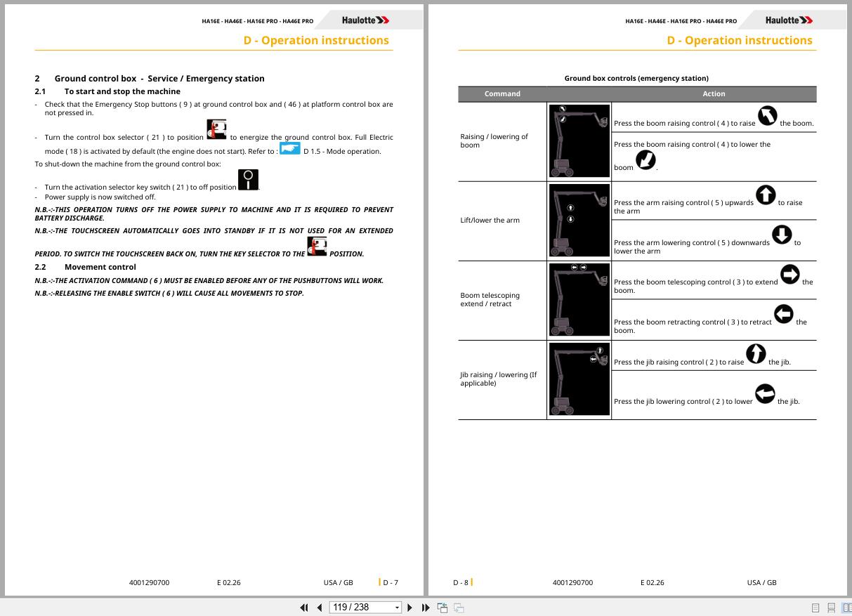Click the left page 'D - Operation instructions' title
The image size is (852, 616).
(316, 40)
